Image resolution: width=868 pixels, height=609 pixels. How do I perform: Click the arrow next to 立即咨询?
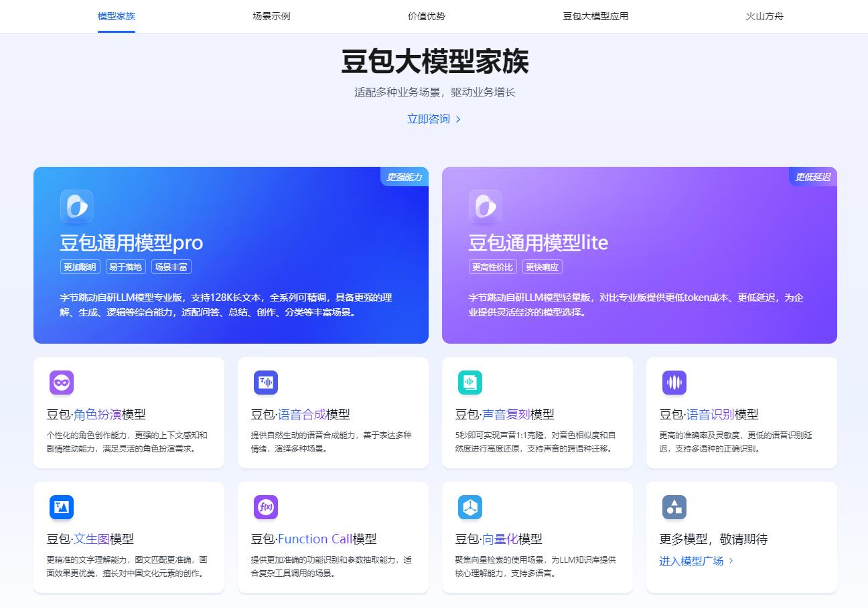[x=458, y=119]
